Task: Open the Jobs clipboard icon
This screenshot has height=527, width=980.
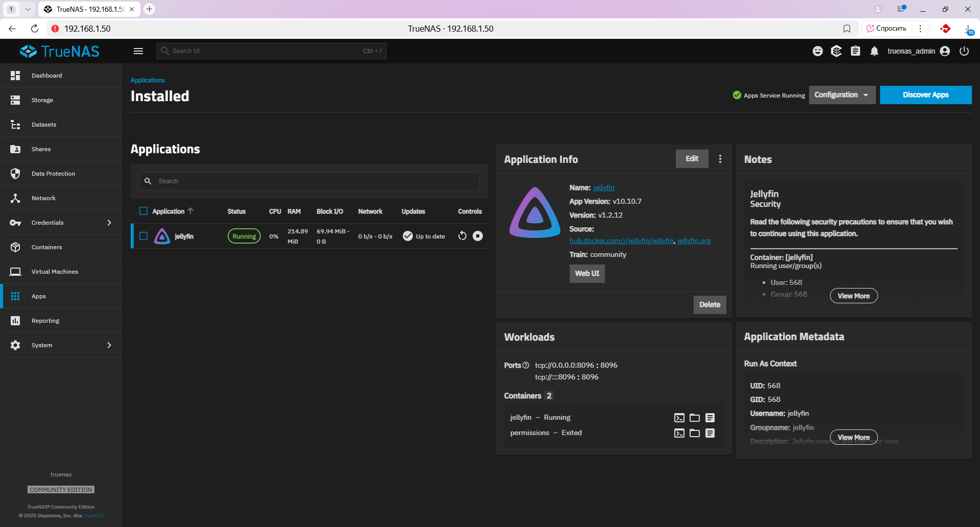Action: tap(855, 51)
